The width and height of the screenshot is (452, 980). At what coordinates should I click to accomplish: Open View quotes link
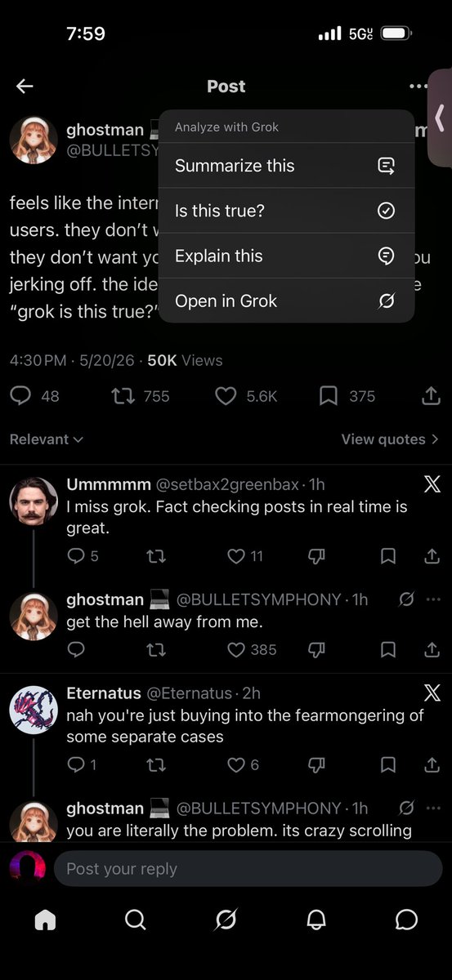(390, 439)
